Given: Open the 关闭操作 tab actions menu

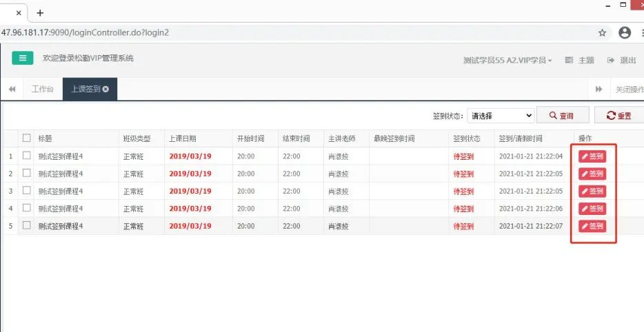Looking at the screenshot, I should 629,89.
